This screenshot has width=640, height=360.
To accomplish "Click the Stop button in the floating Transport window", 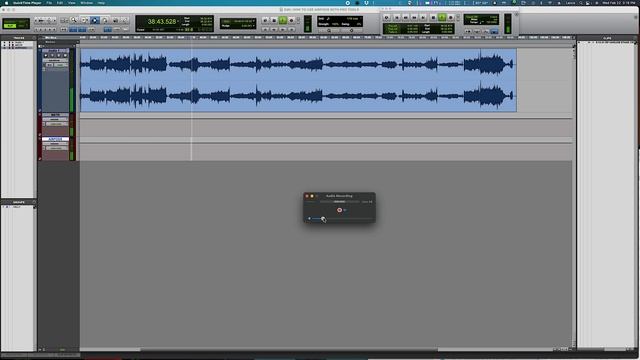I will click(433, 18).
